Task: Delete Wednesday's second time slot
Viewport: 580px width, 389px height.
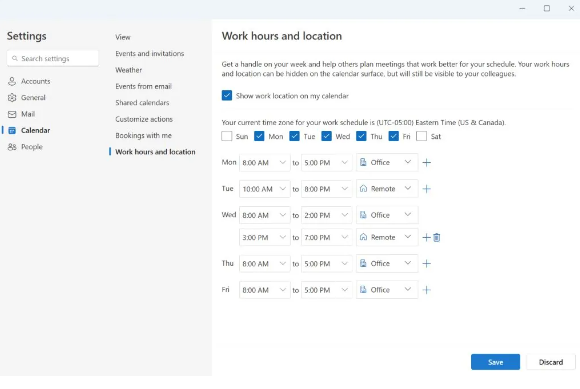Action: pos(436,237)
